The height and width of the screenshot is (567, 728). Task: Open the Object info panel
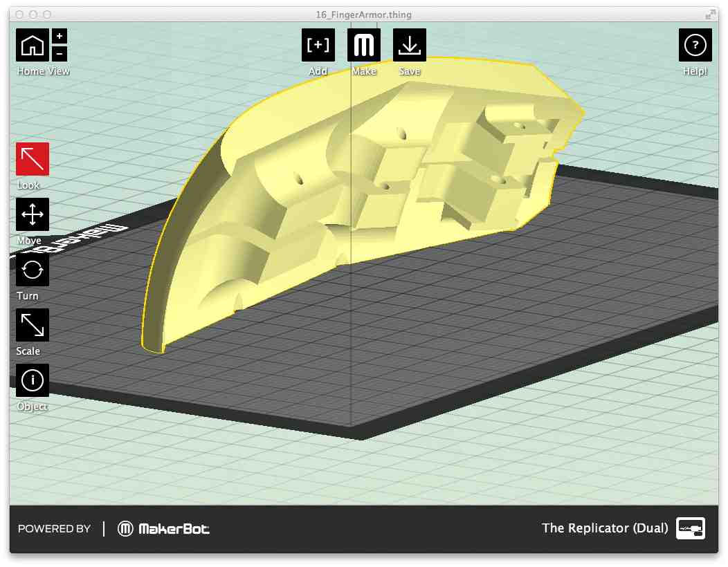[x=33, y=380]
